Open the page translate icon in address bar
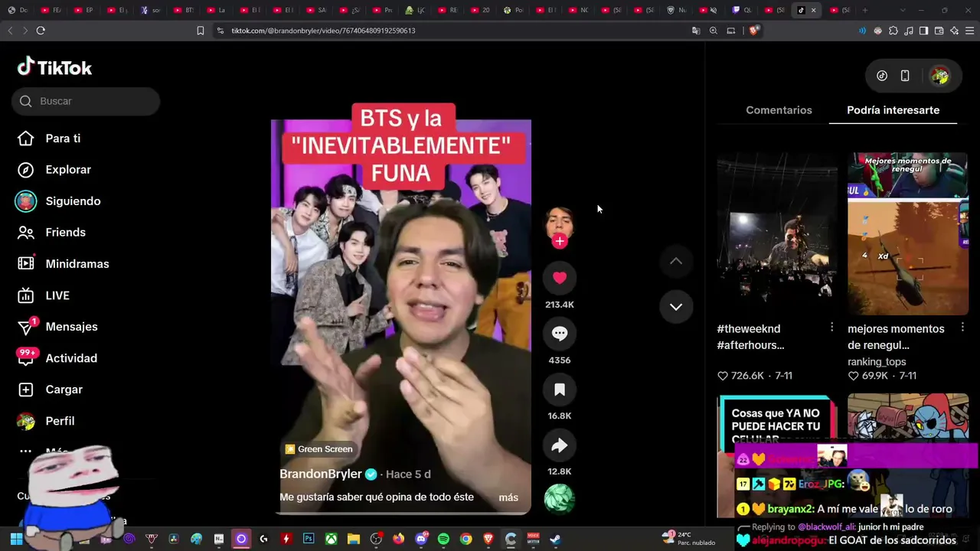This screenshot has width=980, height=551. tap(696, 31)
